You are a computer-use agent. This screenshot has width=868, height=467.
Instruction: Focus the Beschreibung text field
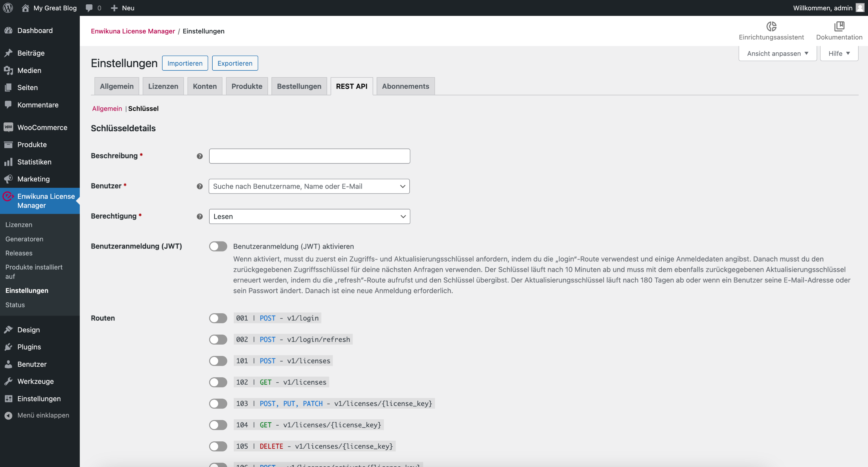coord(309,156)
